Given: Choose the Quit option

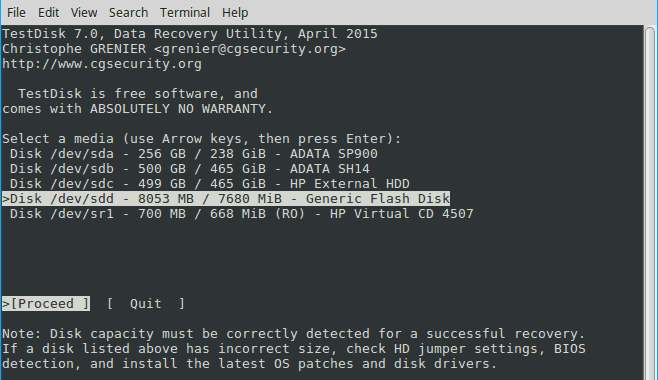Looking at the screenshot, I should pos(146,303).
